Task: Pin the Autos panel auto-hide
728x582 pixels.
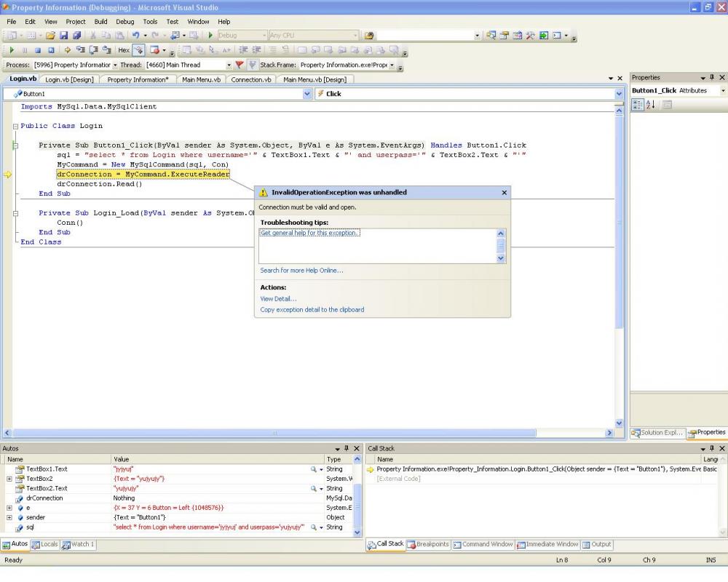Action: [347, 448]
